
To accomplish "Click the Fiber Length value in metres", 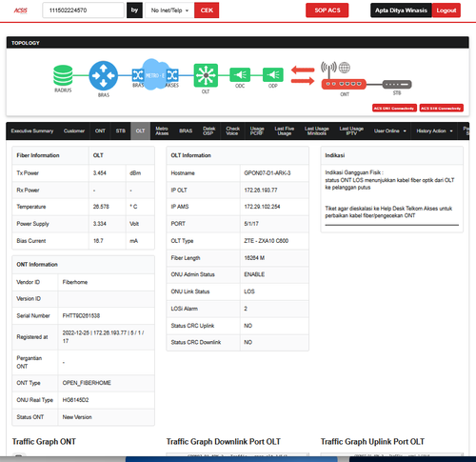I will tap(254, 258).
